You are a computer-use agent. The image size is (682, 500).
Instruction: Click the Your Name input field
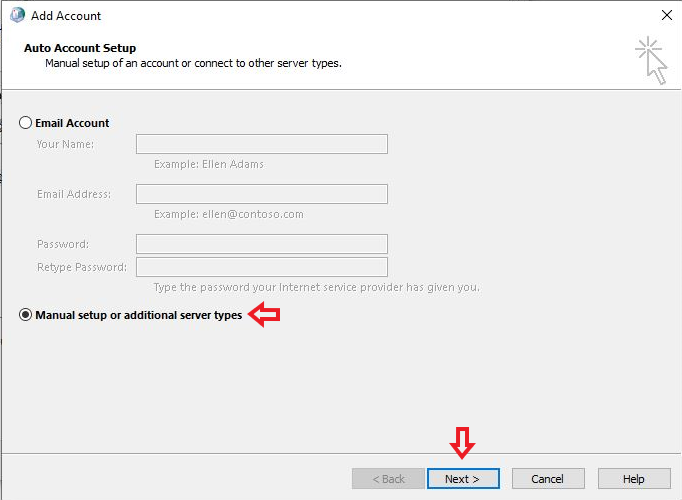click(x=262, y=144)
